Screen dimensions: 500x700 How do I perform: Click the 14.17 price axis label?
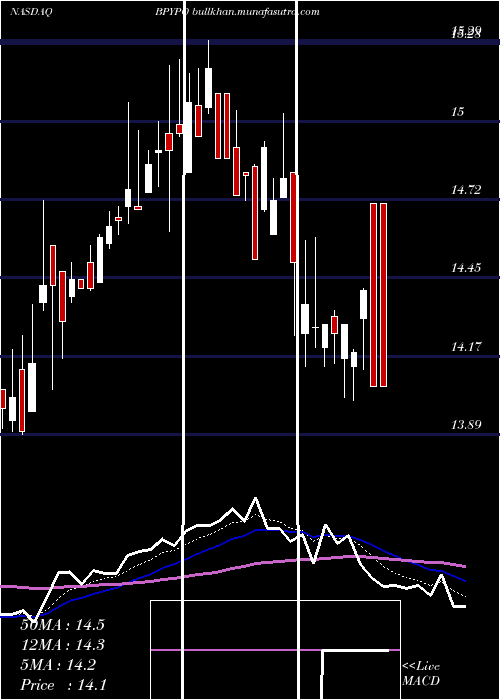466,346
